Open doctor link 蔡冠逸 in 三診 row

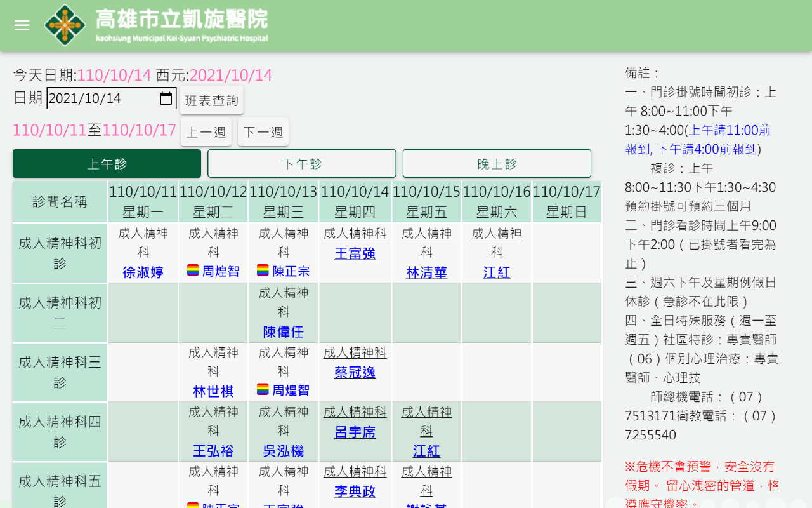355,373
